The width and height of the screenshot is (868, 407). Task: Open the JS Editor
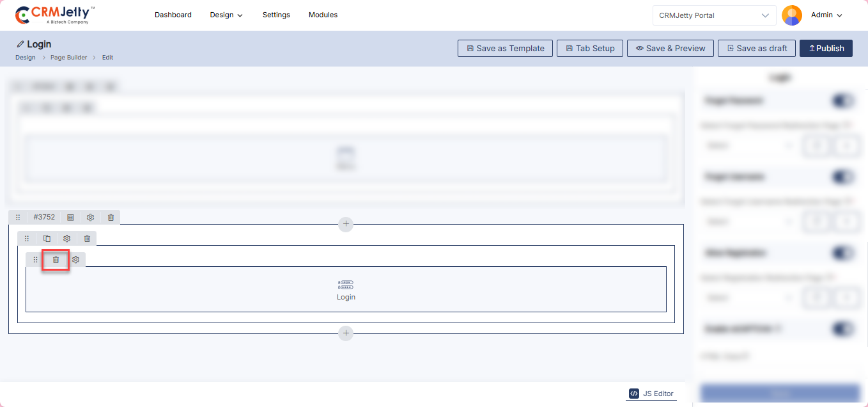pos(651,394)
